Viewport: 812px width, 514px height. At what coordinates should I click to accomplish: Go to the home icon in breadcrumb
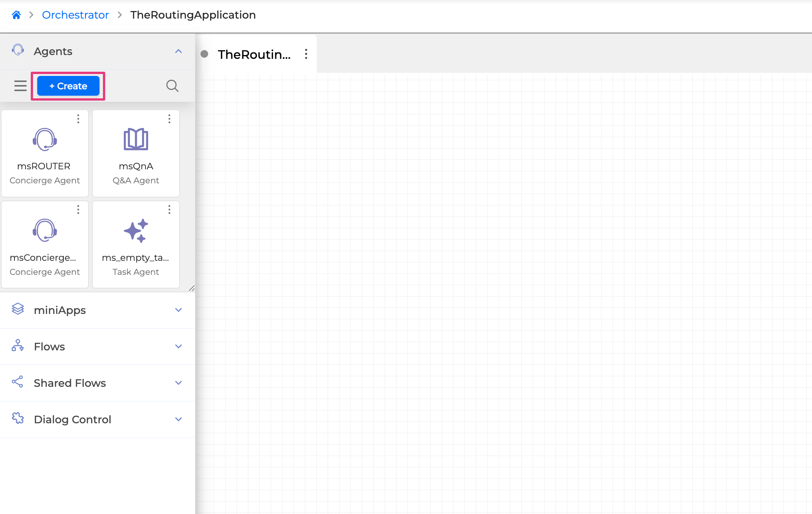[x=16, y=15]
